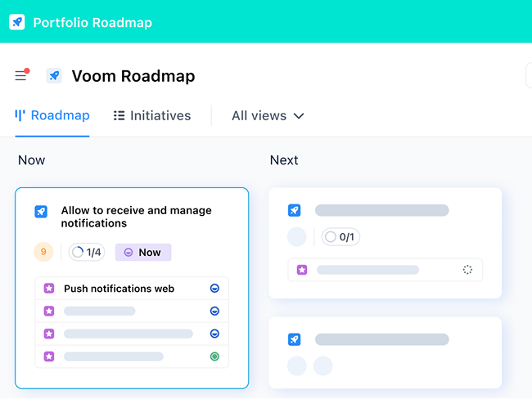Click rocket icon on second Next card
The width and height of the screenshot is (532, 399).
[294, 339]
